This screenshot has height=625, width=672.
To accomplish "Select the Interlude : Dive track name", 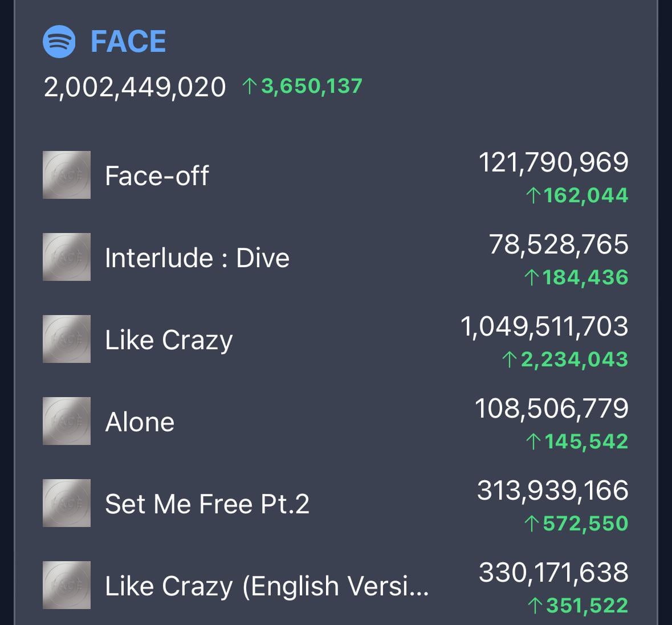I will point(197,258).
